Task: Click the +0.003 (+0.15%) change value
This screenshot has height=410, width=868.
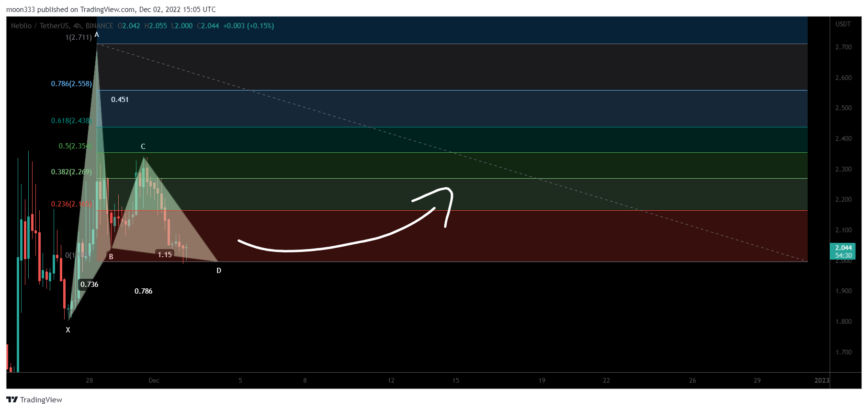Action: point(248,26)
